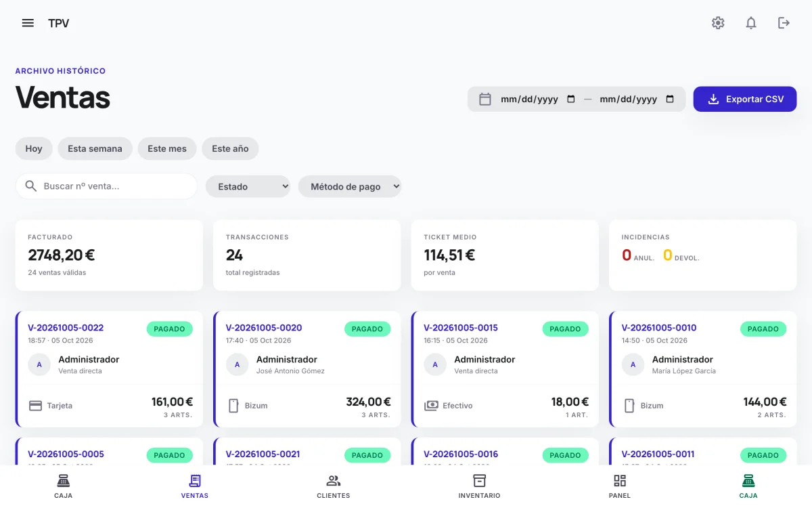
Task: Go to Ventas in the bottom navigation
Action: coord(195,486)
